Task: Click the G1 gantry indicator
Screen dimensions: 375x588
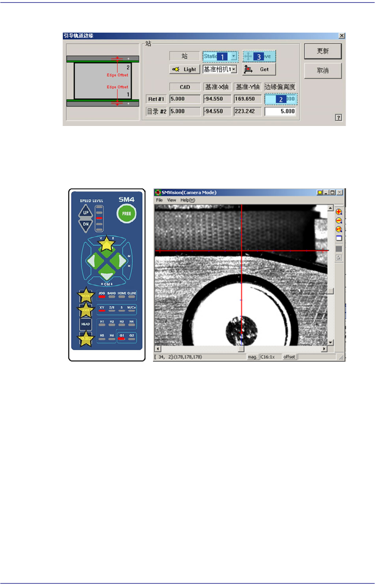Action: click(x=122, y=337)
